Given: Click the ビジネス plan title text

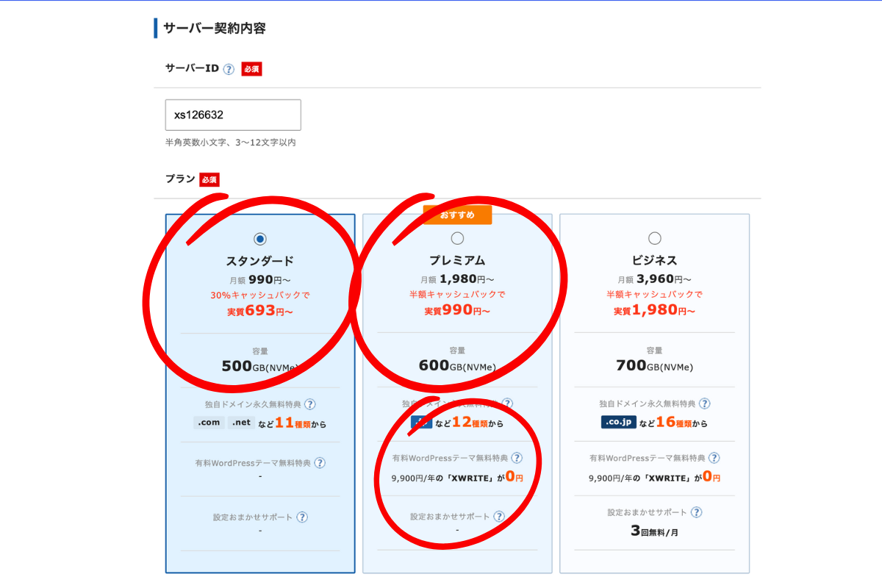Looking at the screenshot, I should [x=655, y=261].
